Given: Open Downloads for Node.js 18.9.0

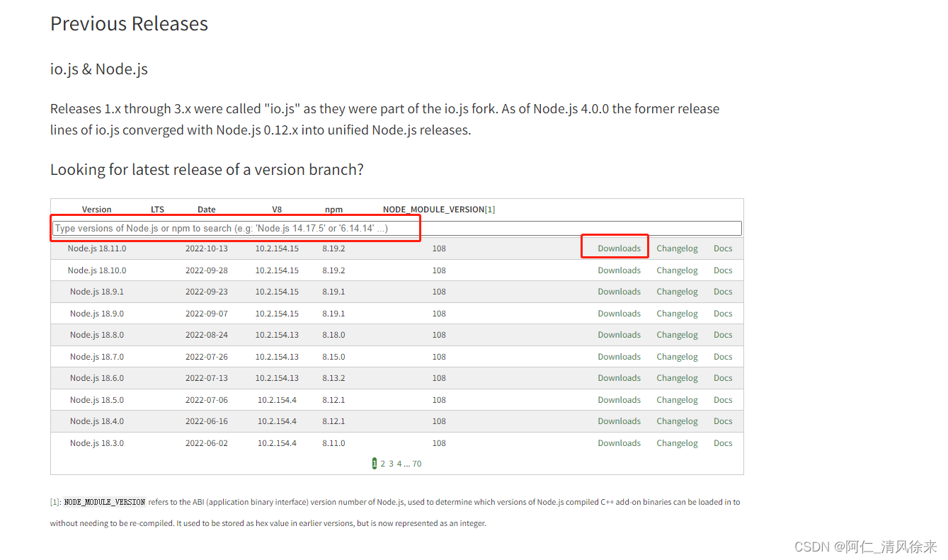Looking at the screenshot, I should [619, 314].
